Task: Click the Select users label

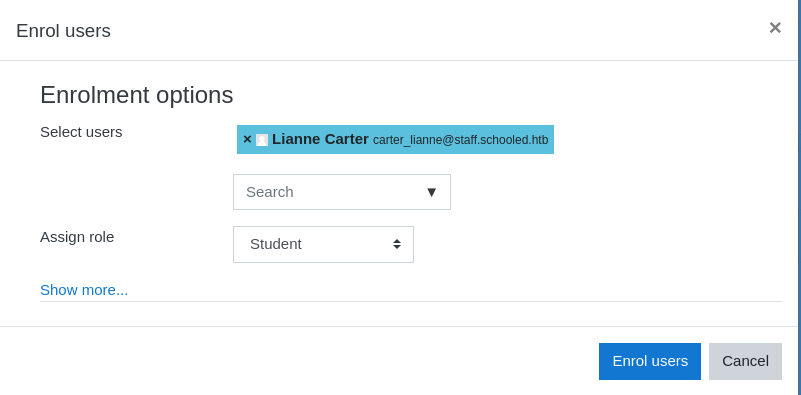Action: pyautogui.click(x=81, y=132)
